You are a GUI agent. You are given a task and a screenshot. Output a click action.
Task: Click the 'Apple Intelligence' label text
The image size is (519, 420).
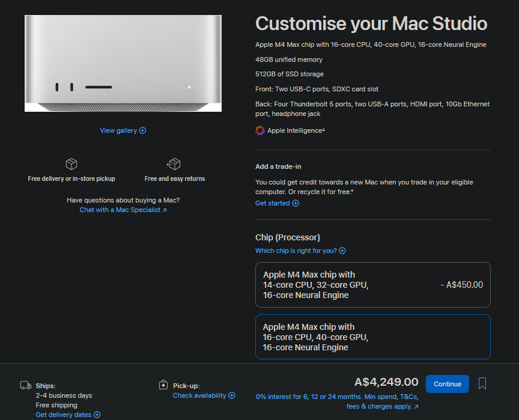(x=296, y=131)
